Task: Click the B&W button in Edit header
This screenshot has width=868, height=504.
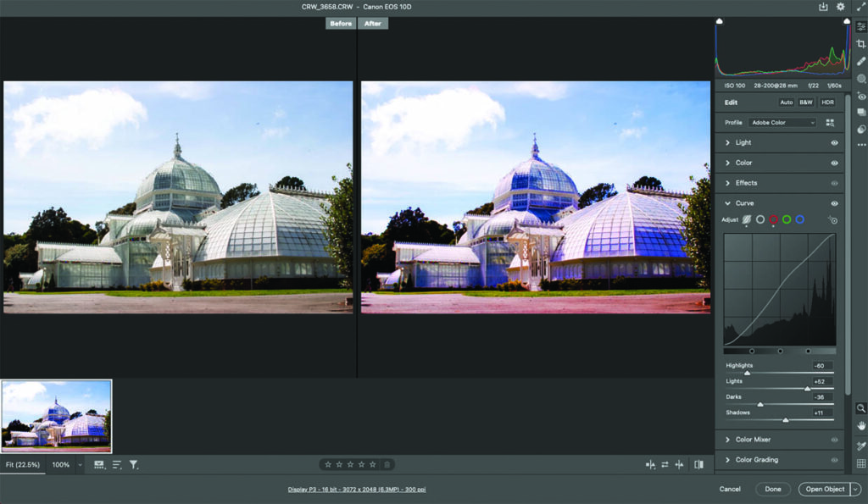Action: click(805, 102)
